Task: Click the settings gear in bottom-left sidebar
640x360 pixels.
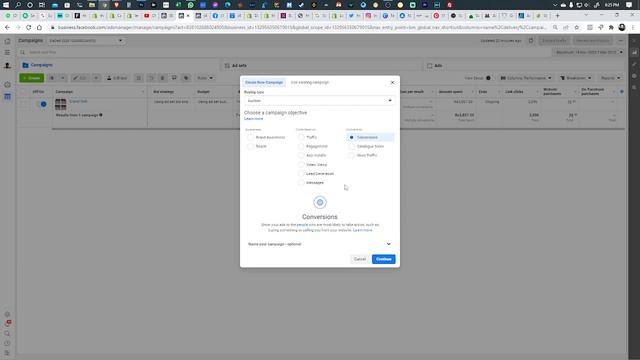Action: [x=7, y=314]
